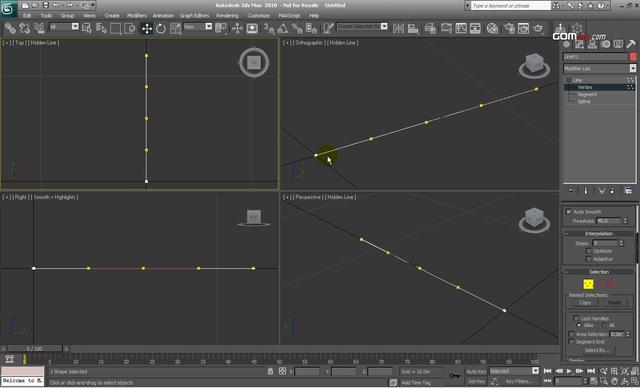The image size is (640, 388).
Task: Activate Select and Move tool
Action: 147,28
